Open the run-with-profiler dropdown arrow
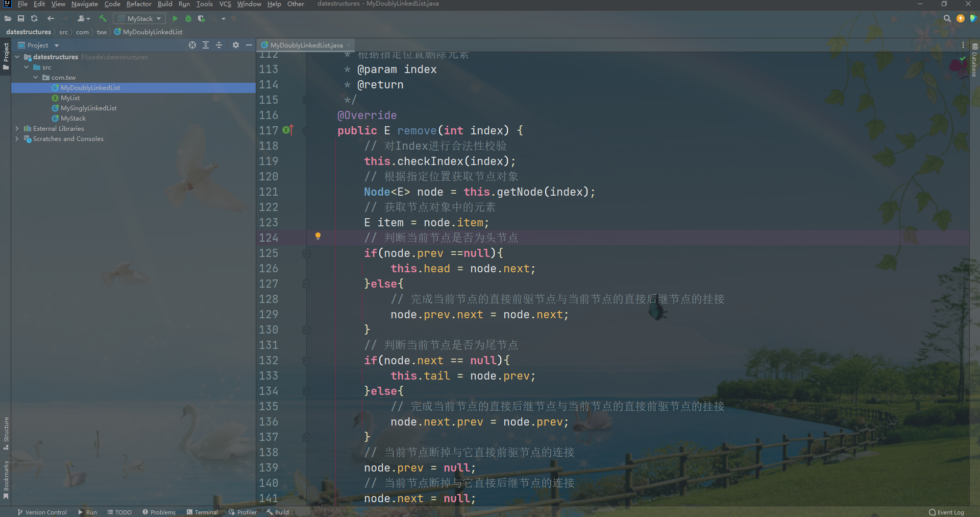 [224, 19]
